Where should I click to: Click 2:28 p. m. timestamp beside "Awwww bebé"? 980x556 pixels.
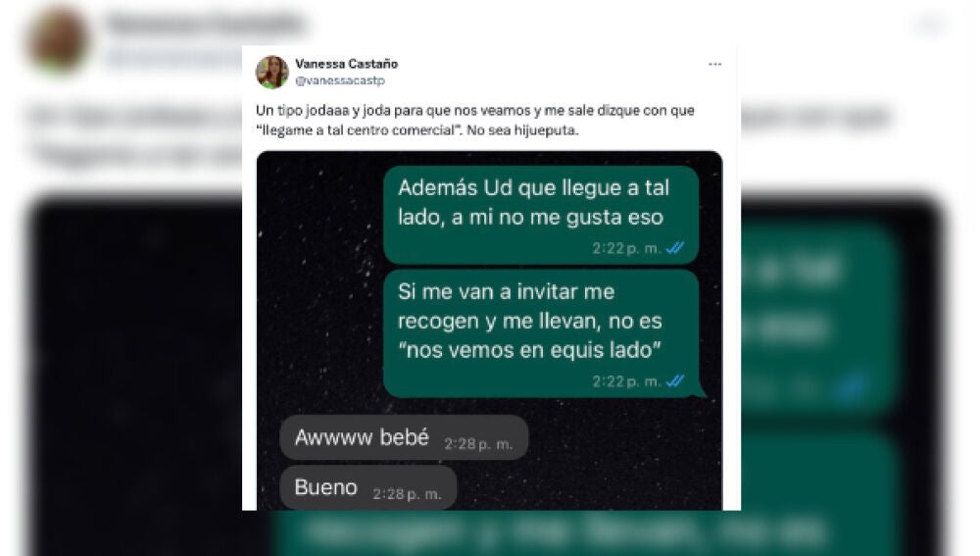tap(478, 444)
